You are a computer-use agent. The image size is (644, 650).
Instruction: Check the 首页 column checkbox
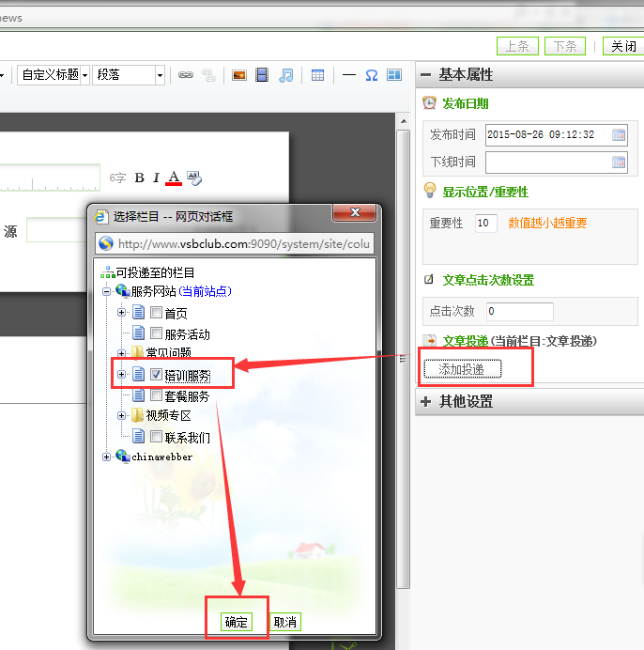tap(156, 312)
